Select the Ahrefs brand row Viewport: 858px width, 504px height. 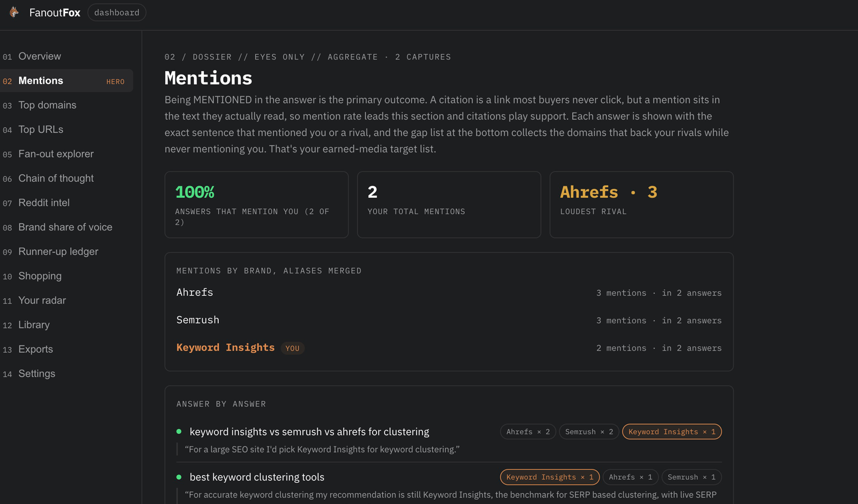(x=449, y=293)
